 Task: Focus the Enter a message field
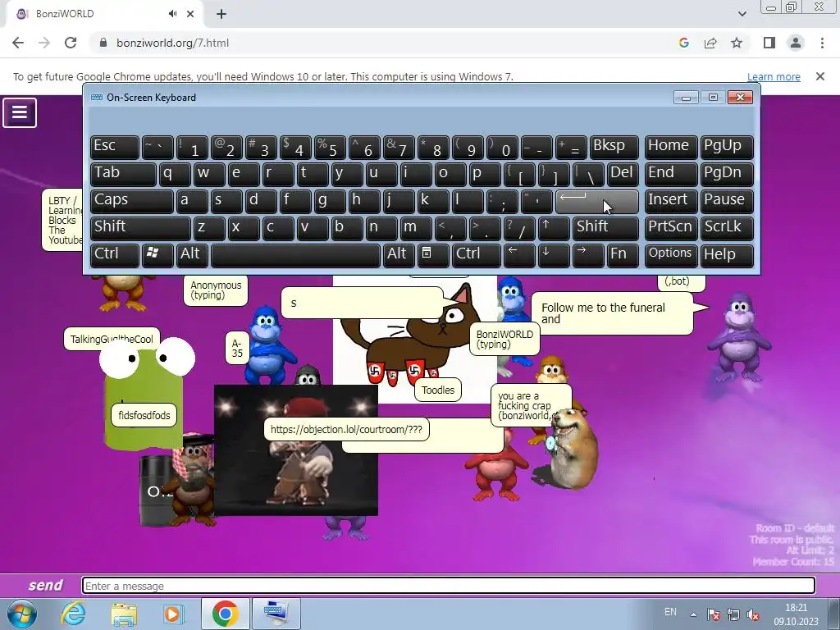pyautogui.click(x=449, y=586)
